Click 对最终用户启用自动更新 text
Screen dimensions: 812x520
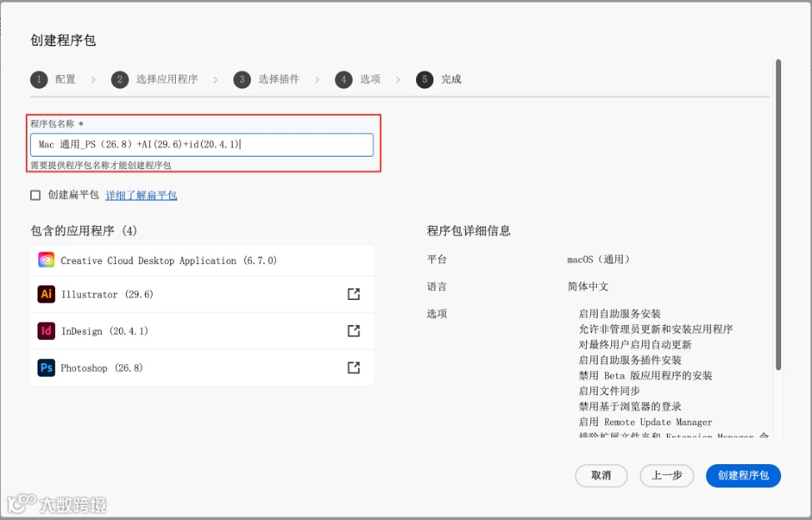[635, 345]
